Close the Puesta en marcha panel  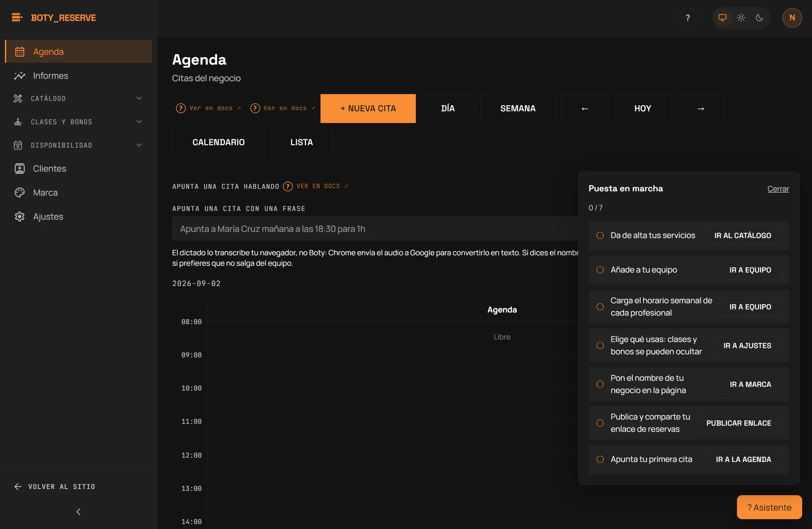pyautogui.click(x=778, y=189)
